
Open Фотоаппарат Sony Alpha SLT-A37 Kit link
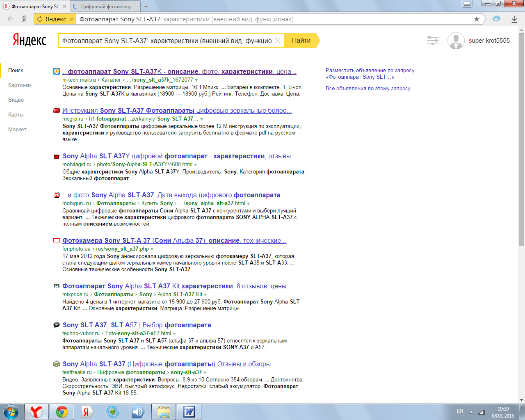coord(177,286)
